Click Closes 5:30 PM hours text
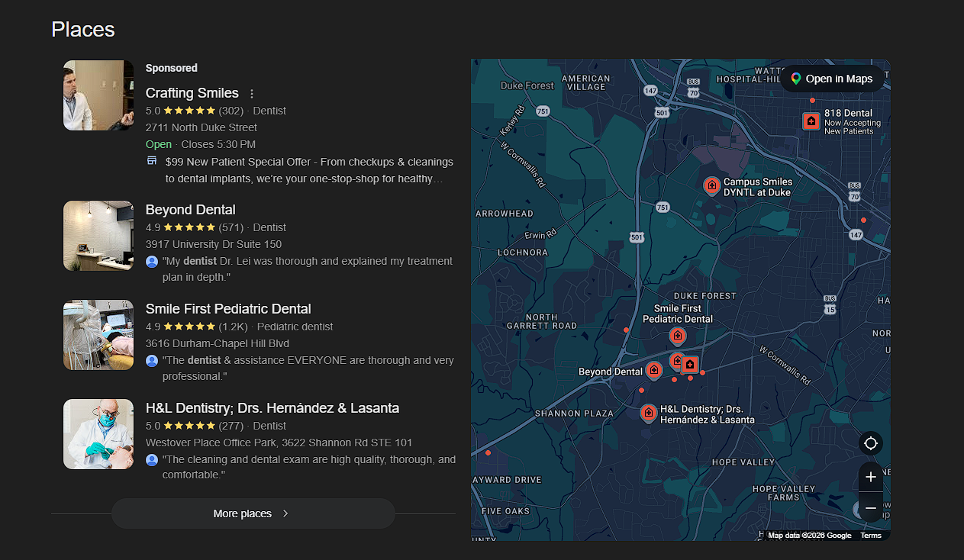 pos(218,144)
